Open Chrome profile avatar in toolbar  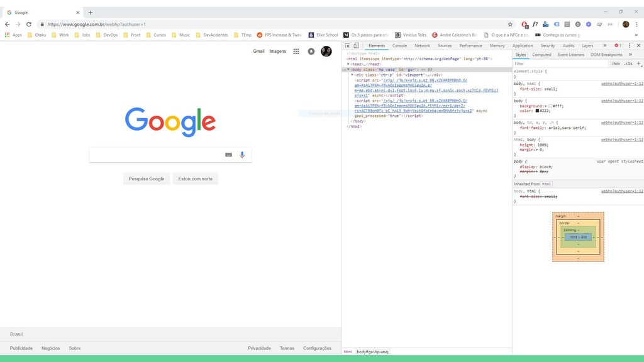click(626, 25)
